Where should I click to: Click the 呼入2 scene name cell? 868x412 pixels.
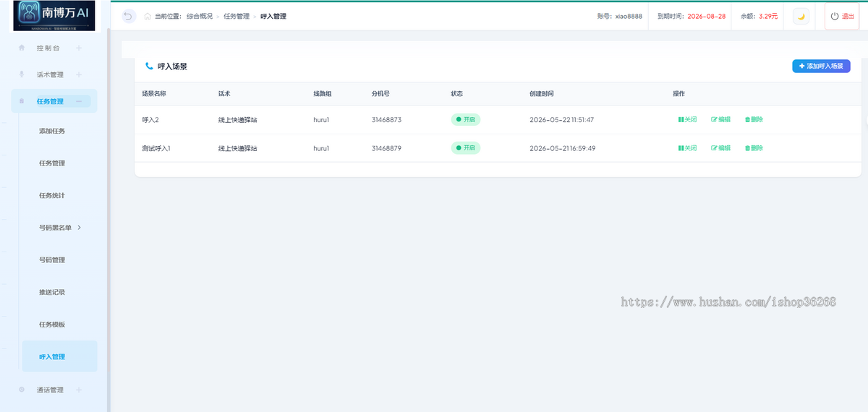(150, 119)
